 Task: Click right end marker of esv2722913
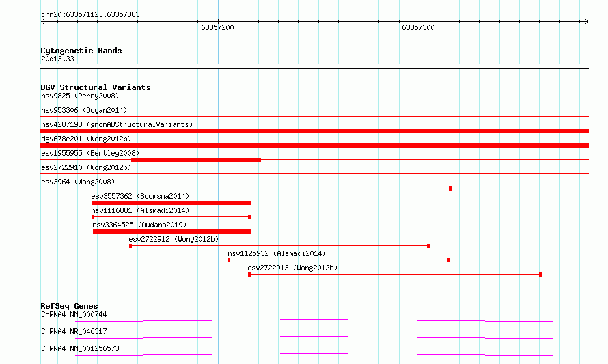point(540,275)
